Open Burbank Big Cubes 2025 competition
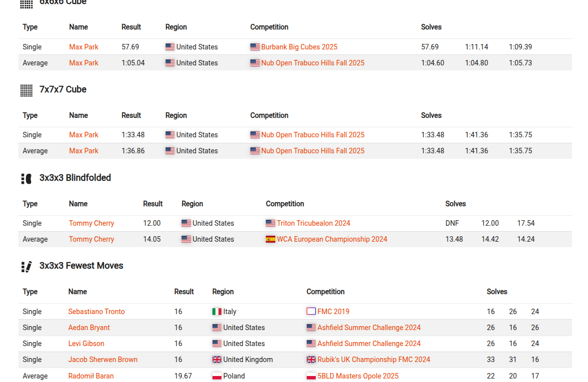The height and width of the screenshot is (382, 588). 299,47
